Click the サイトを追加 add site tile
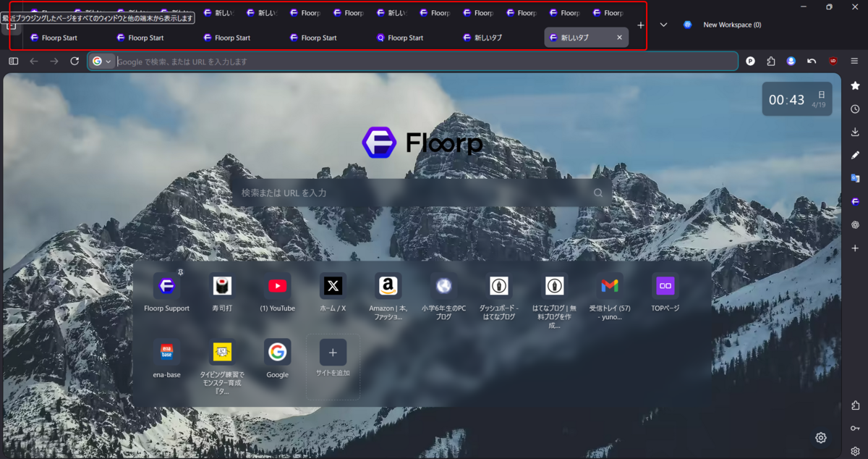 333,366
